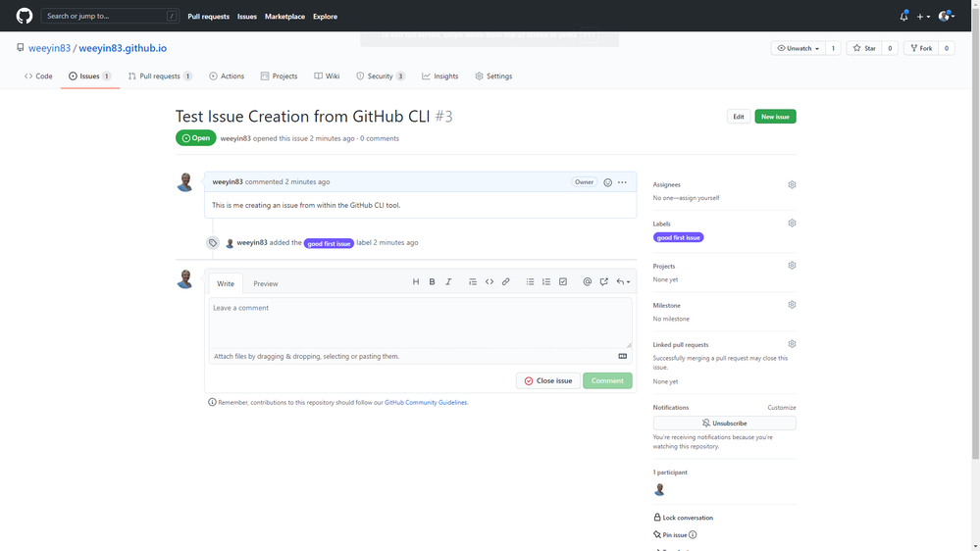980x551 pixels.
Task: Open Issues in top navigation
Action: (x=247, y=17)
